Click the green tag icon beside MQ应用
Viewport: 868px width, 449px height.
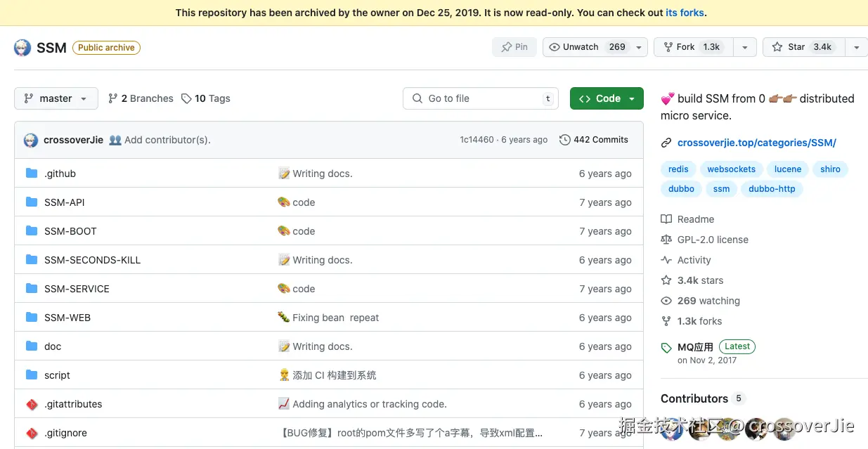coord(666,348)
